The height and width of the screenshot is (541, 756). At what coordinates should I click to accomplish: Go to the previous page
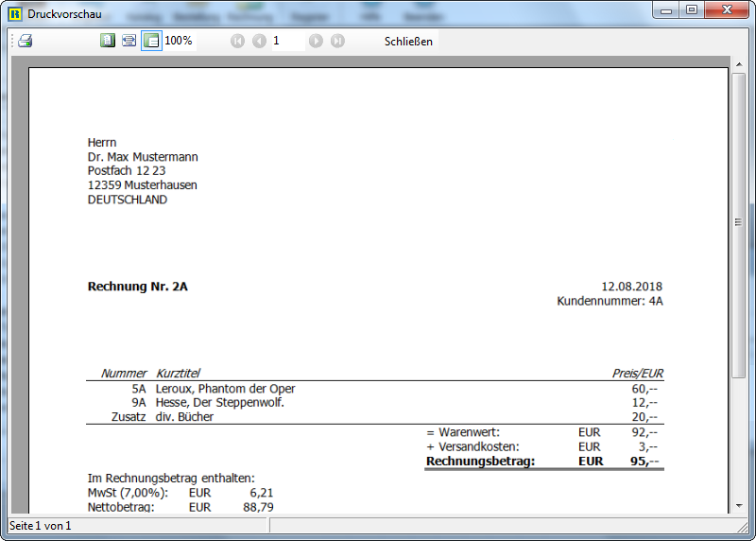[x=259, y=41]
